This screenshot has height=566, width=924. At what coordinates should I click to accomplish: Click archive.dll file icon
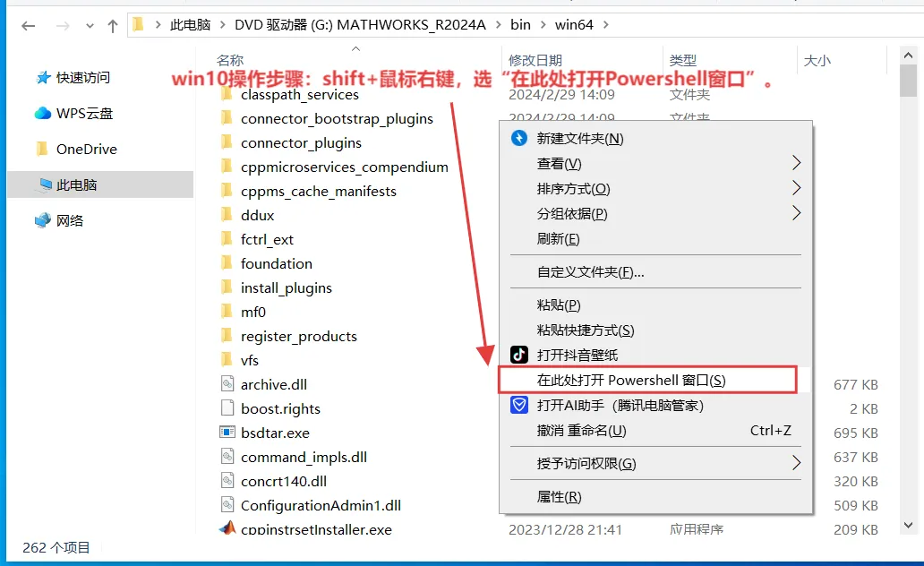[x=227, y=384]
